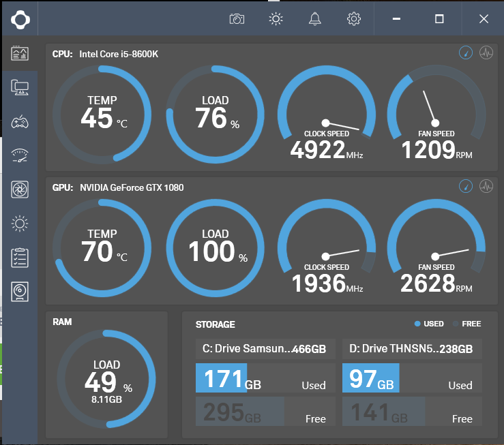The width and height of the screenshot is (504, 445).
Task: Open notifications via the bell icon
Action: [x=315, y=19]
